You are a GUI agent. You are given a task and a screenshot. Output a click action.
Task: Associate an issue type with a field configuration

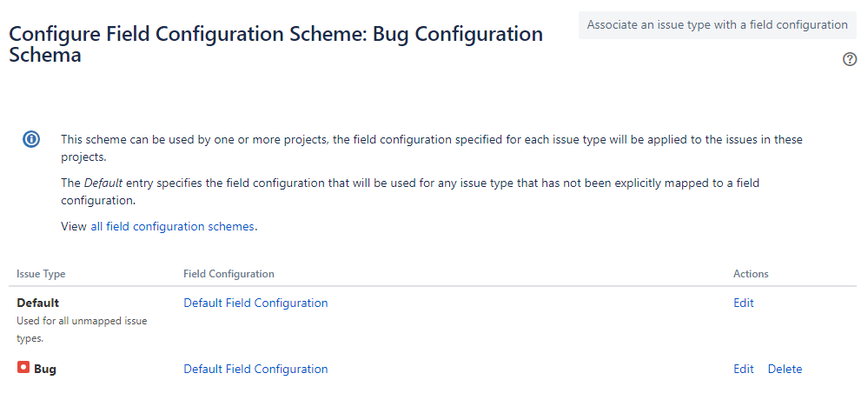click(717, 25)
